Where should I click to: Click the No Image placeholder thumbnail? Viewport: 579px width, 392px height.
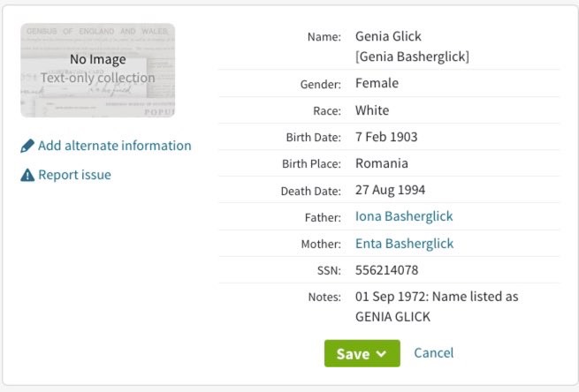[97, 71]
